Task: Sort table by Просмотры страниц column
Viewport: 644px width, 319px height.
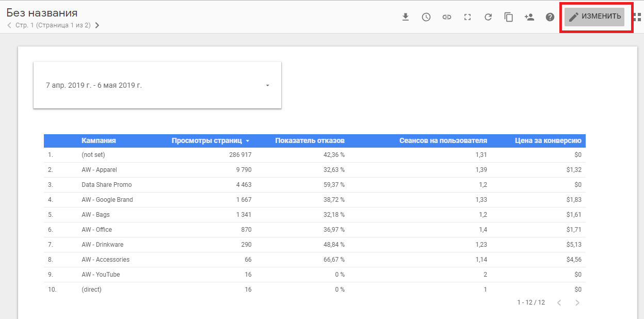Action: [x=206, y=140]
